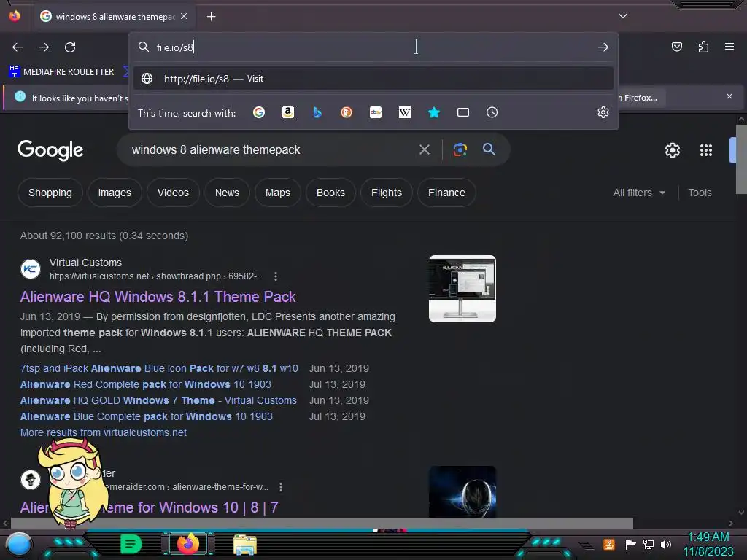The height and width of the screenshot is (560, 747).
Task: Open the Alienware theme pack monitor thumbnail
Action: tap(462, 289)
